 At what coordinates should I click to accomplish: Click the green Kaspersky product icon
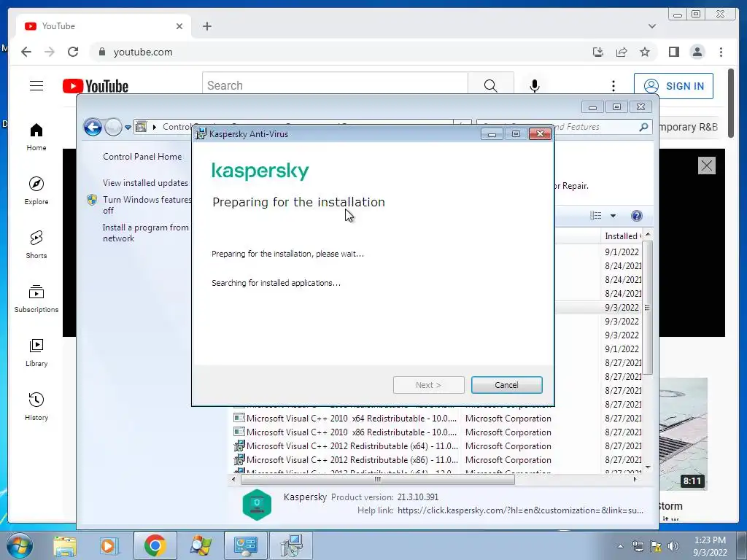click(x=257, y=505)
